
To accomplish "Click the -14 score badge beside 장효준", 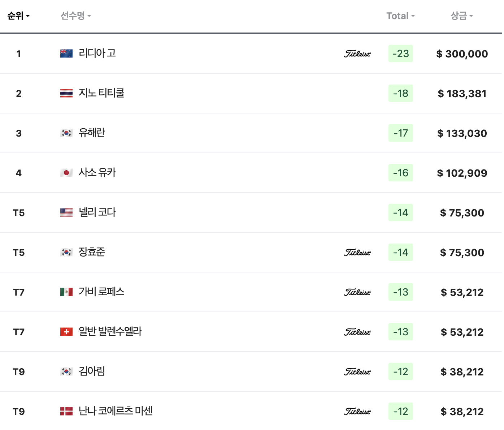I will [x=400, y=252].
